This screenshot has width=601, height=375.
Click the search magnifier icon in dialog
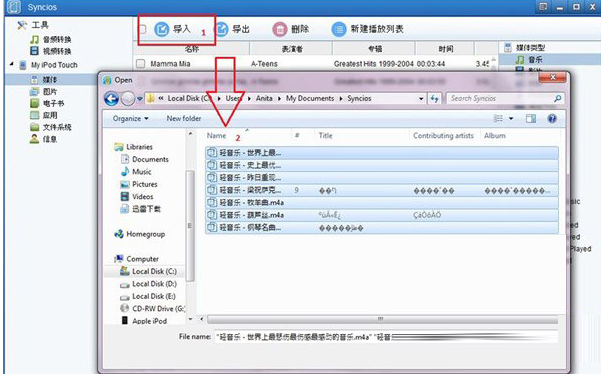[x=558, y=99]
